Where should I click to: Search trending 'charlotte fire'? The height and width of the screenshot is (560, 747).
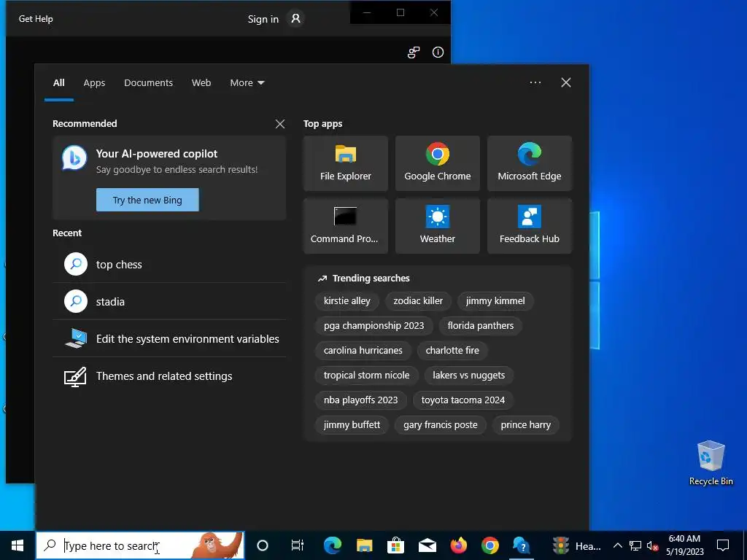452,351
